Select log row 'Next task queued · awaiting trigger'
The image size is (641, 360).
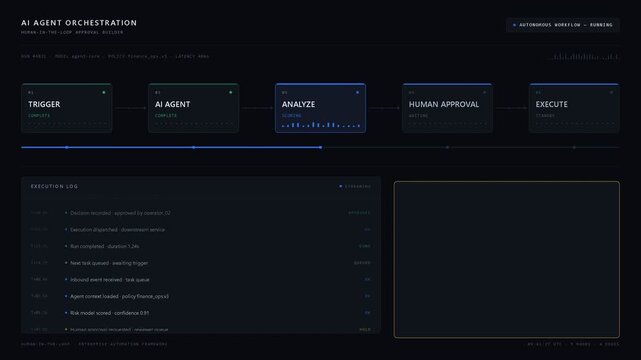[x=201, y=263]
